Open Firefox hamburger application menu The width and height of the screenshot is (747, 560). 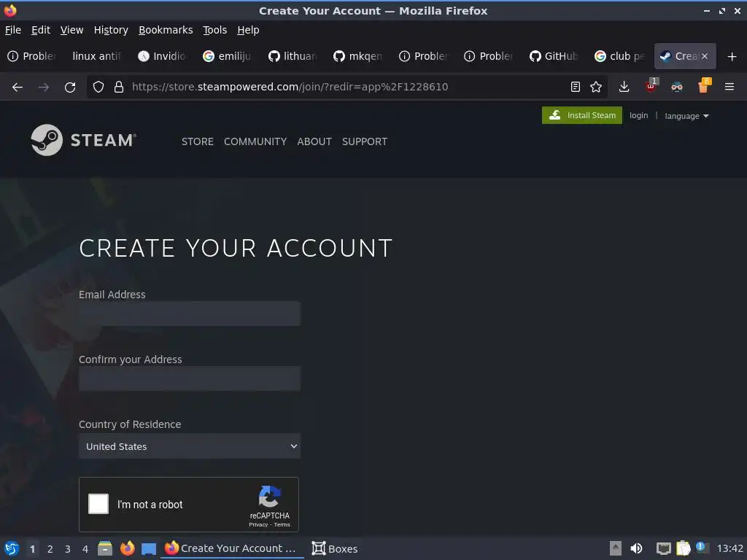[x=729, y=87]
